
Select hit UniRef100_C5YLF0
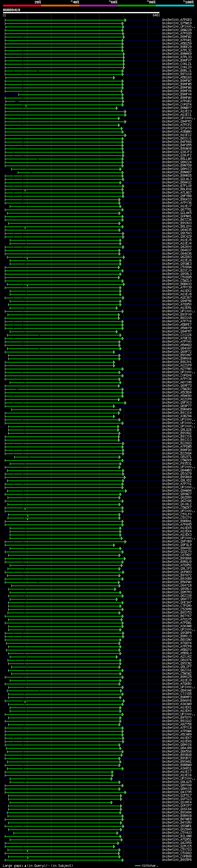point(177,514)
